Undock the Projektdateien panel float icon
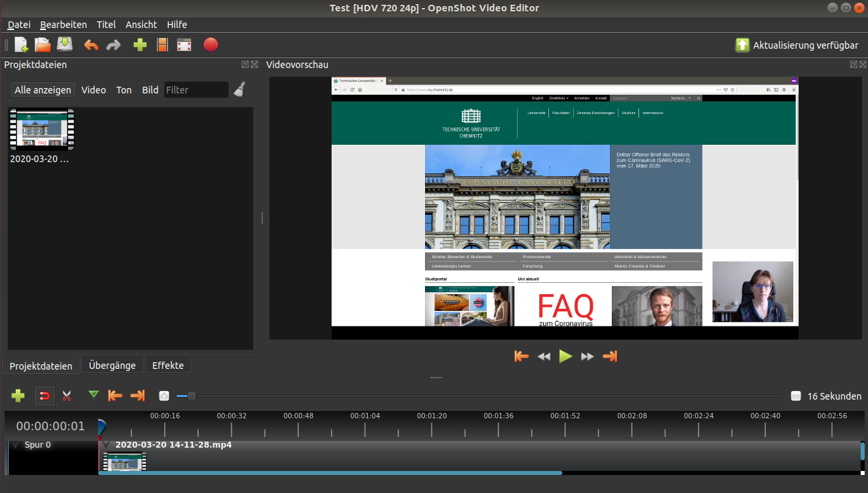Image resolution: width=868 pixels, height=493 pixels. point(245,65)
